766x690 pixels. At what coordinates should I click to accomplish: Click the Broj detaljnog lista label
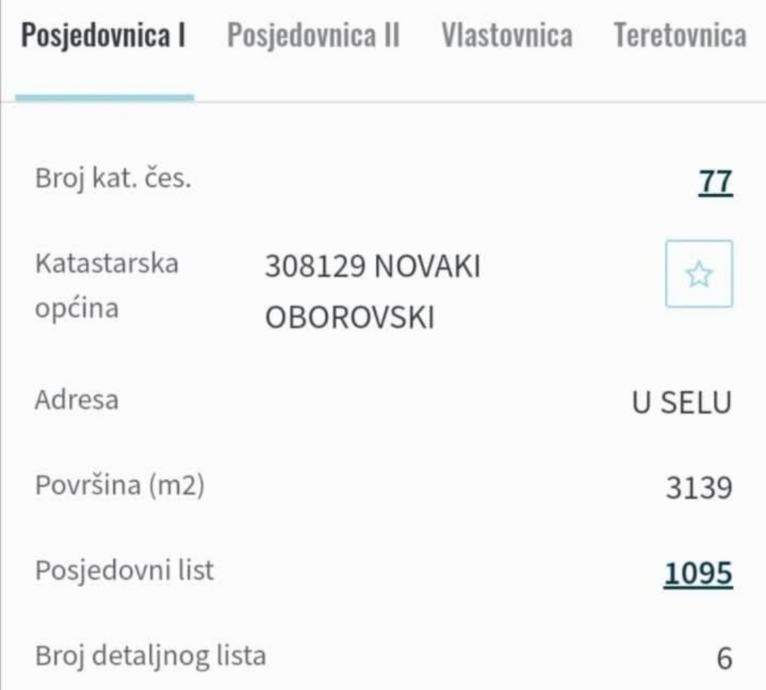[x=151, y=656]
